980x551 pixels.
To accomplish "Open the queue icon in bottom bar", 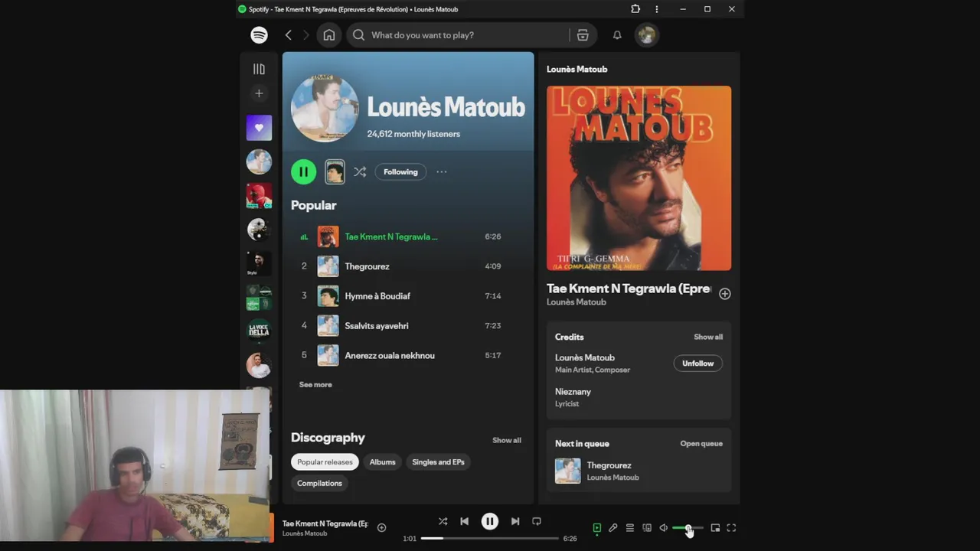I will [x=629, y=528].
